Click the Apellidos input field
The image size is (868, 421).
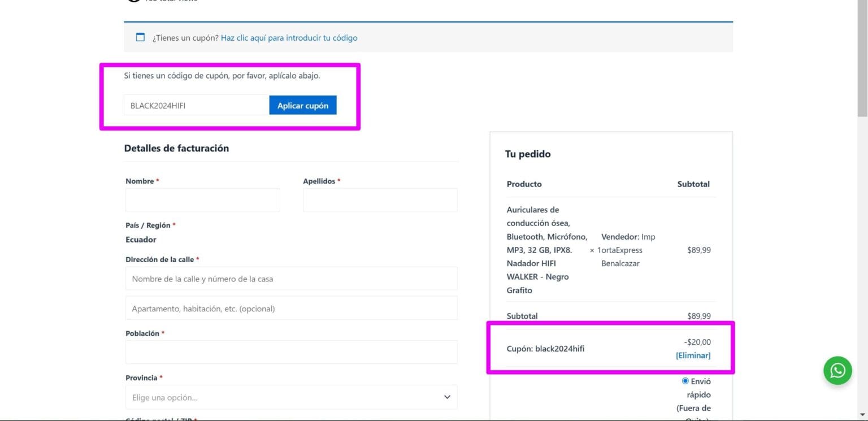(380, 200)
